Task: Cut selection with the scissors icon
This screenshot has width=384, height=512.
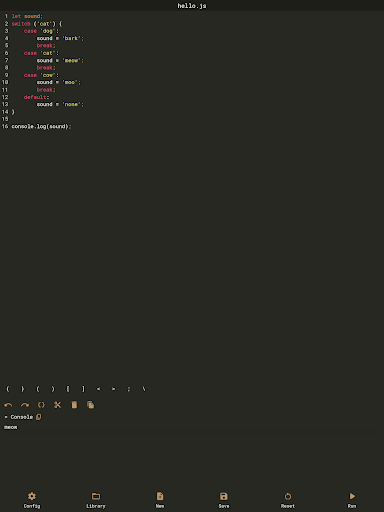Action: pyautogui.click(x=58, y=405)
